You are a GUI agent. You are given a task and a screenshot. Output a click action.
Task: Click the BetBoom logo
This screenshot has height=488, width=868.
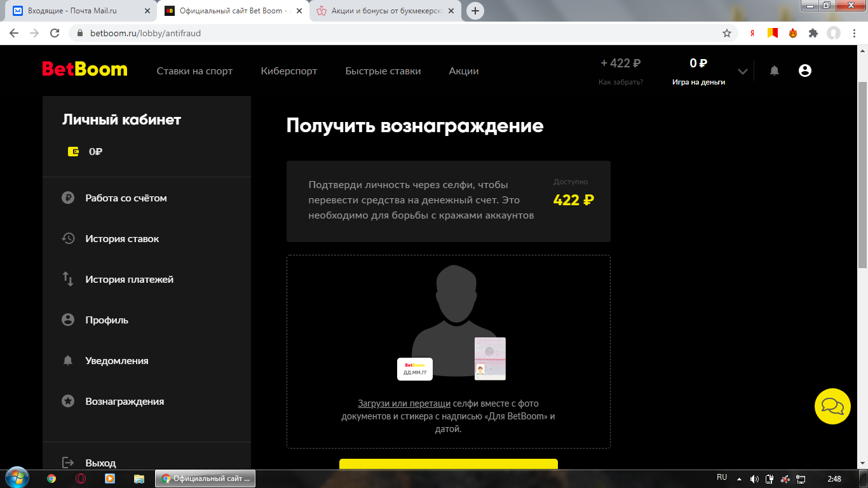[x=85, y=69]
